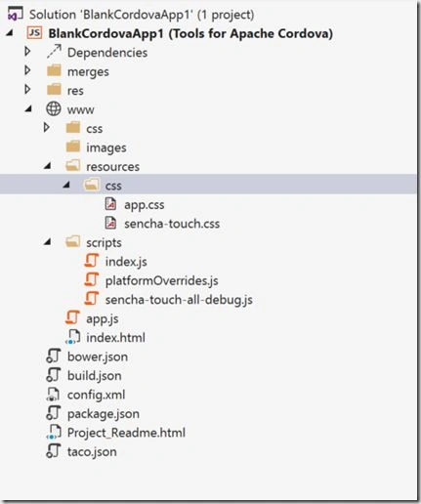
Task: Collapse the scripts folder
Action: pos(48,242)
